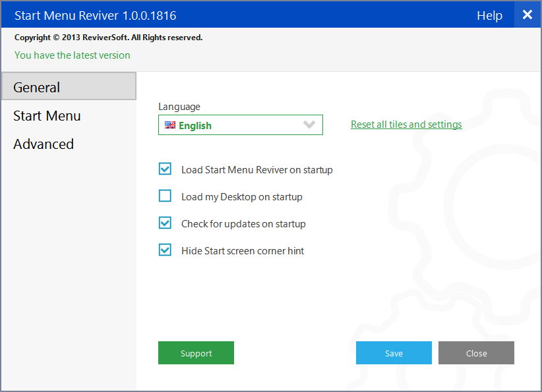The width and height of the screenshot is (542, 392).
Task: Click the copyright ReviverSoft text
Action: (x=108, y=38)
